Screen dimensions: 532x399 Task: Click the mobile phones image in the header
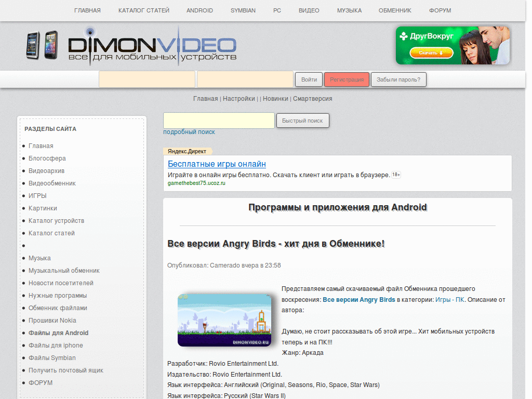tap(42, 45)
